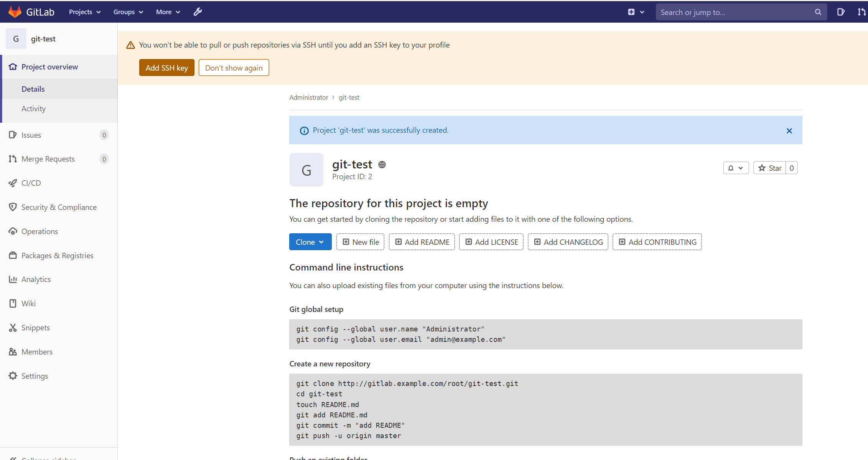Open the admin area wrench icon
Viewport: 868px width, 460px height.
pyautogui.click(x=198, y=12)
